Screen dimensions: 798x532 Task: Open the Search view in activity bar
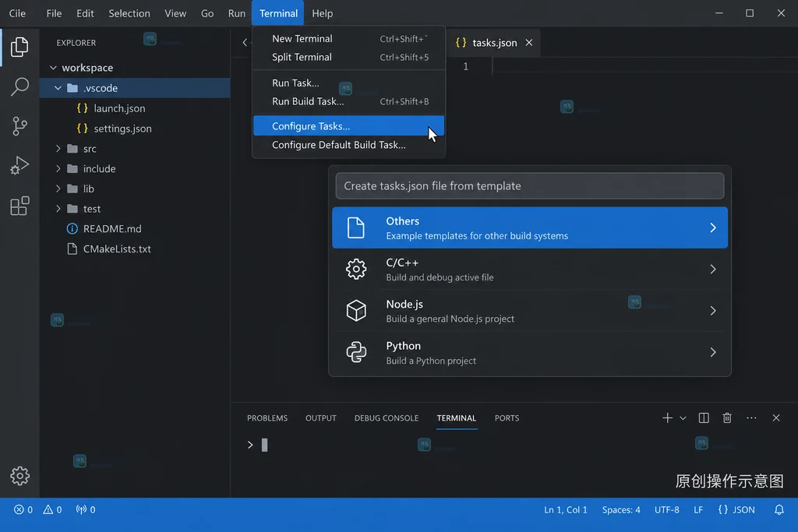19,86
